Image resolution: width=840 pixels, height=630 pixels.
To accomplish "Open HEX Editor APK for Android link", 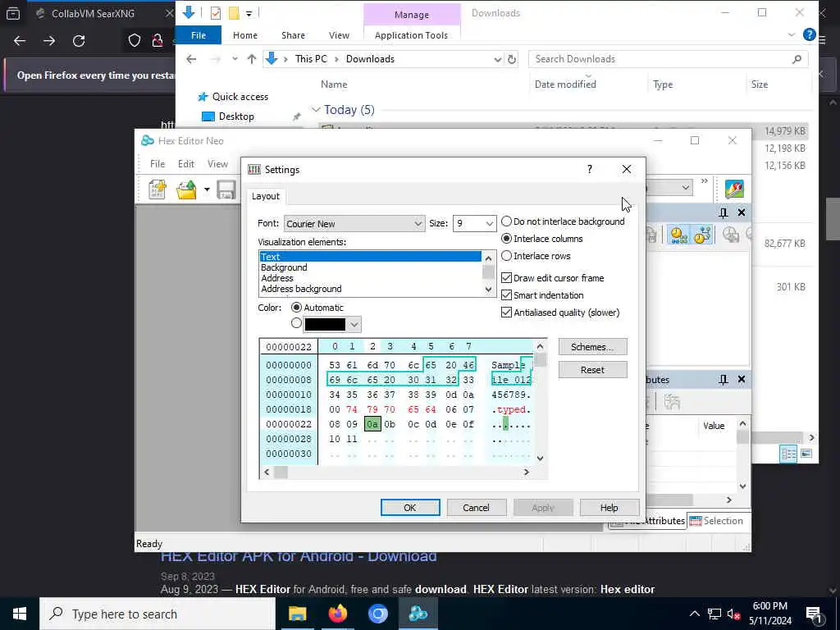I will coord(299,556).
